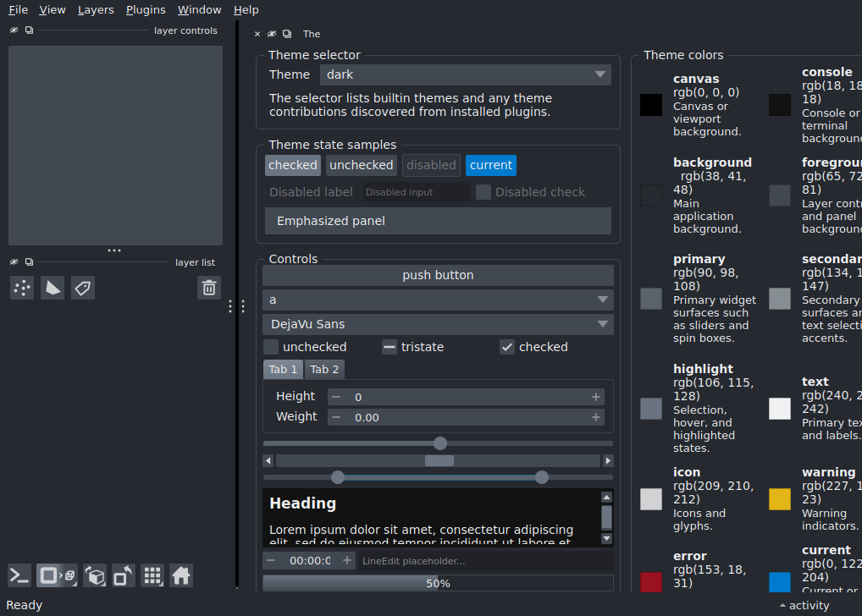This screenshot has height=616, width=862.
Task: Click the LineEdit placeholder input field
Action: pyautogui.click(x=485, y=561)
